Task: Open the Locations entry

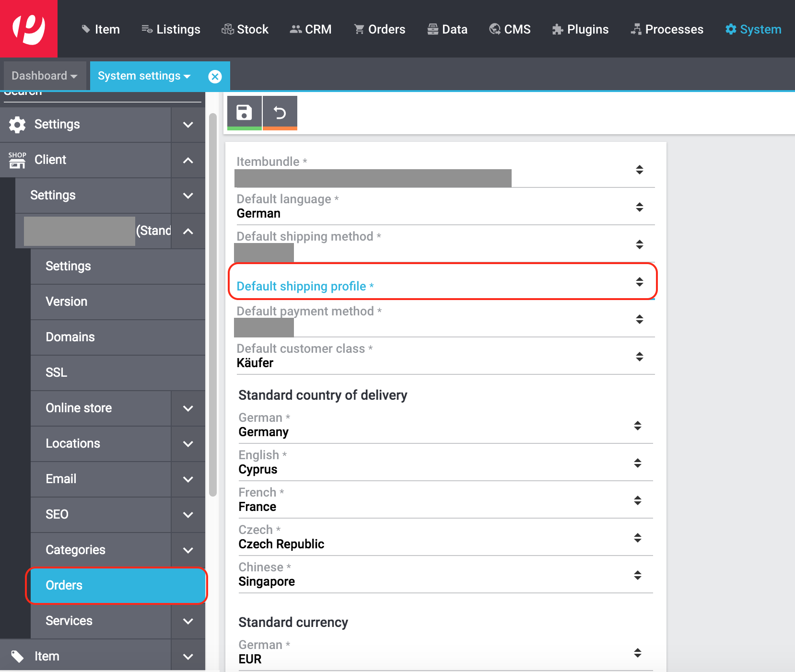Action: (101, 444)
